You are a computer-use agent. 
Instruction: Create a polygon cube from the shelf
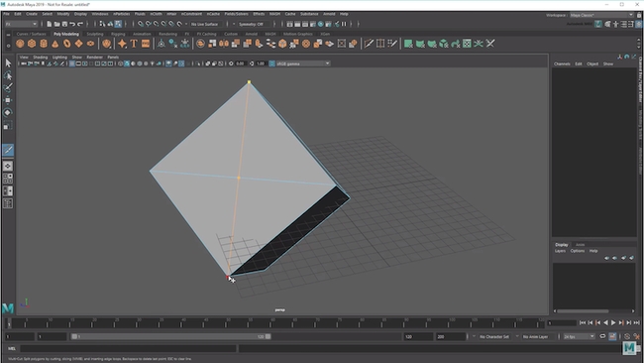pyautogui.click(x=32, y=44)
